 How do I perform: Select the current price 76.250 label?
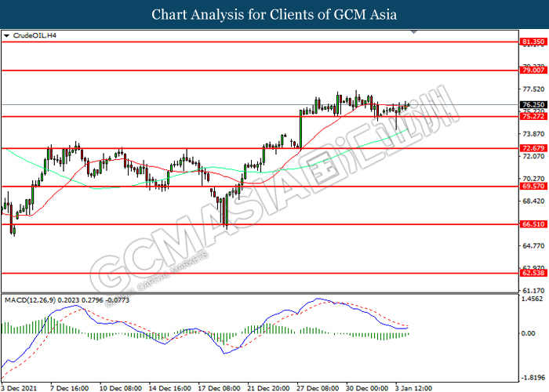pos(533,104)
